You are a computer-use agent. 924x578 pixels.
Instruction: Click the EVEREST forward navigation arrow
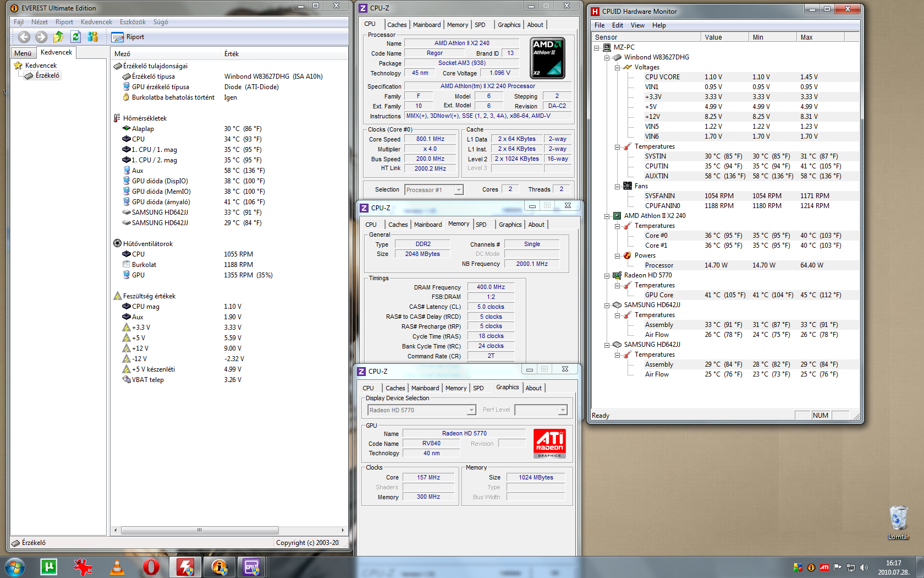(41, 37)
